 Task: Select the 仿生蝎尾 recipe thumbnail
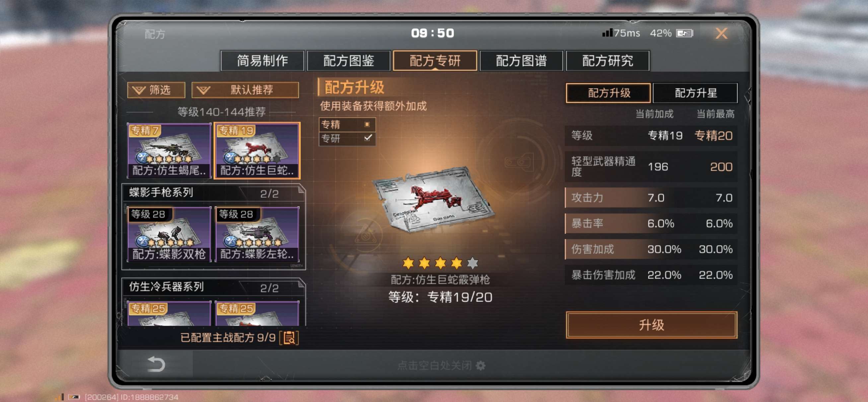[x=169, y=151]
